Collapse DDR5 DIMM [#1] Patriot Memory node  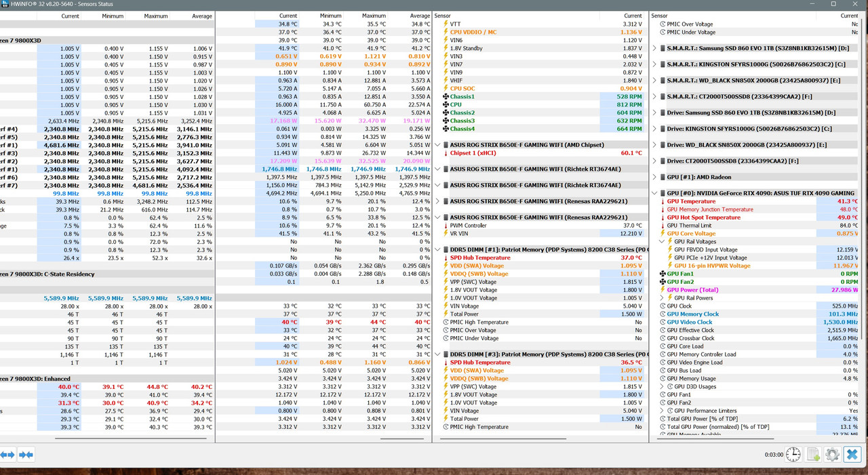click(437, 250)
